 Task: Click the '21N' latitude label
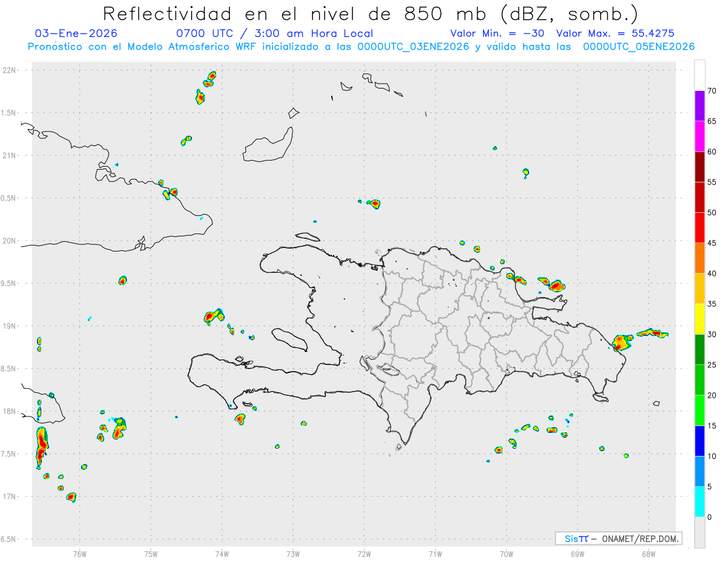[x=10, y=155]
